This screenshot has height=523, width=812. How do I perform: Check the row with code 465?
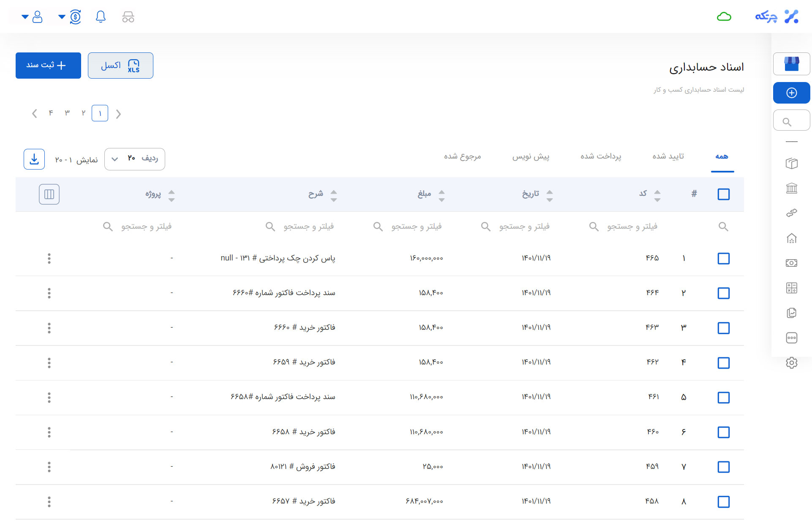pyautogui.click(x=723, y=258)
